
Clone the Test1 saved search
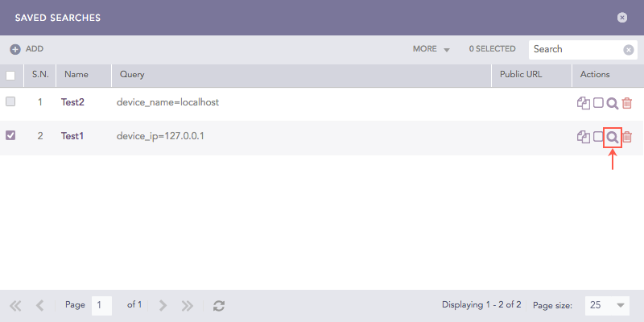click(584, 137)
